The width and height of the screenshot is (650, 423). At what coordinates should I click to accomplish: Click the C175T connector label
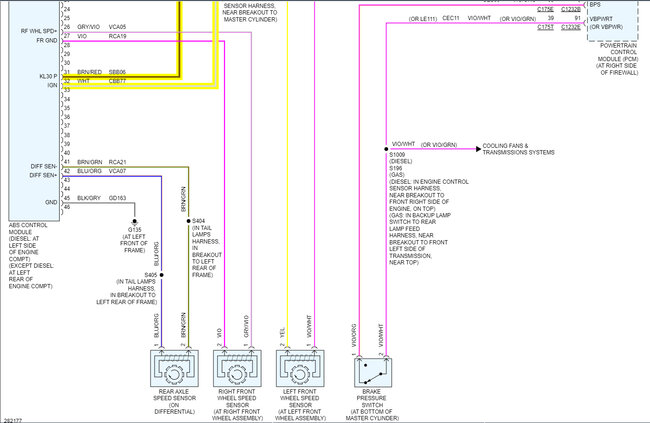point(545,27)
